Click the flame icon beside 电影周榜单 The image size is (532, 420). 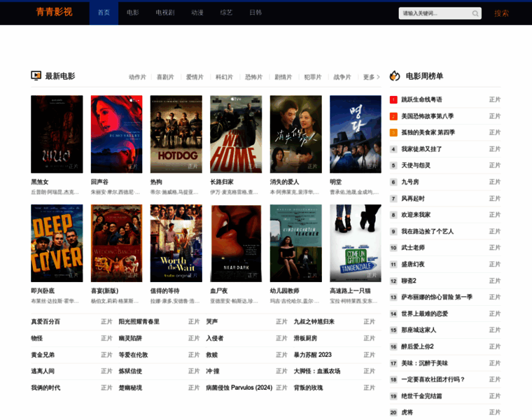click(x=395, y=76)
